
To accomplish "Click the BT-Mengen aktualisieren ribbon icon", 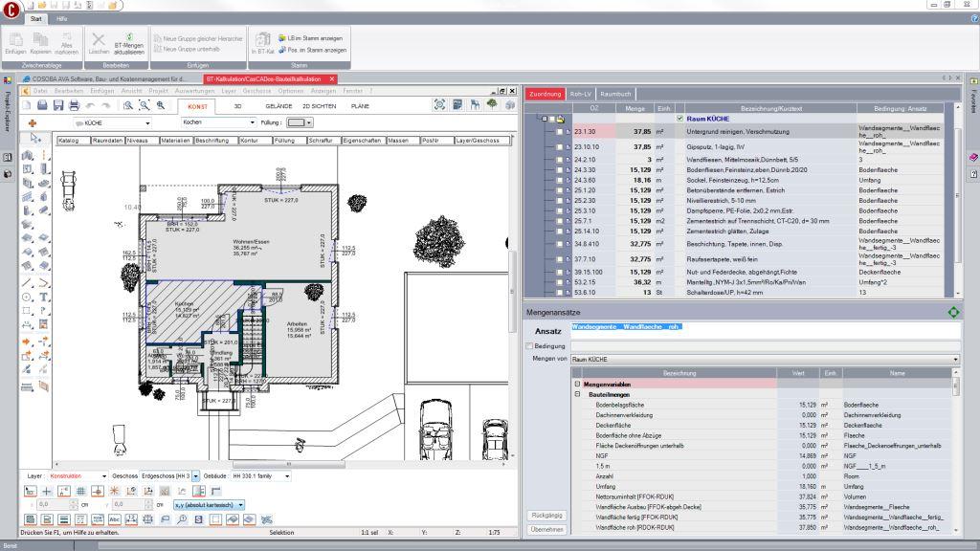I will [129, 39].
